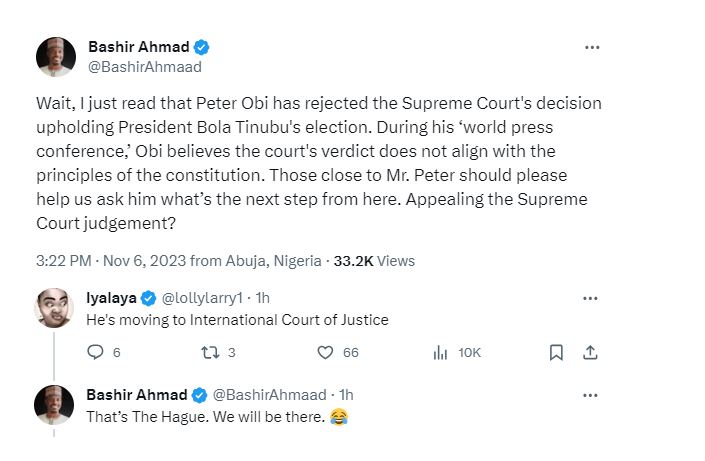Open more options on the main tweet
This screenshot has width=705, height=461.
592,47
